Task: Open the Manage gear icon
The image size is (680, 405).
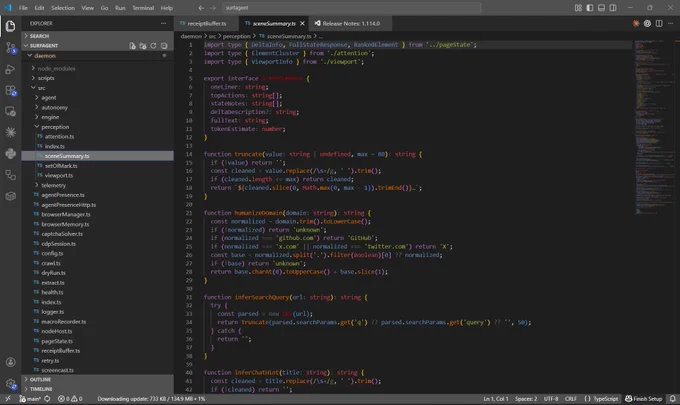Action: (10, 383)
